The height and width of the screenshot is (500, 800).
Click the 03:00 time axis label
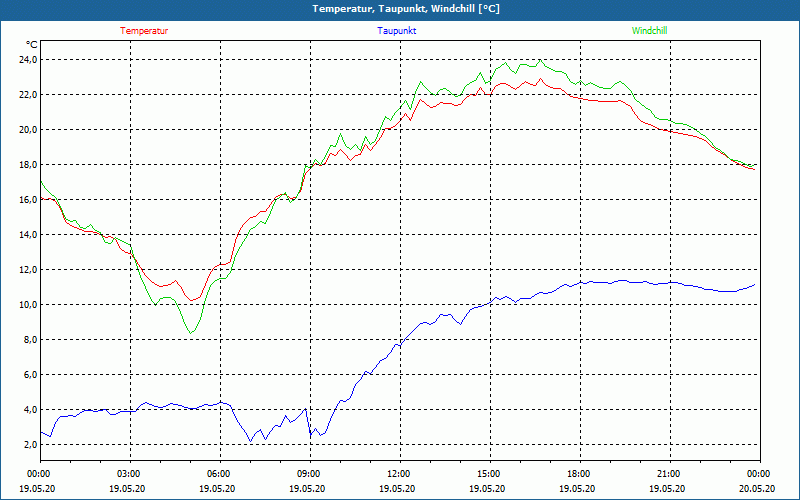pos(131,474)
